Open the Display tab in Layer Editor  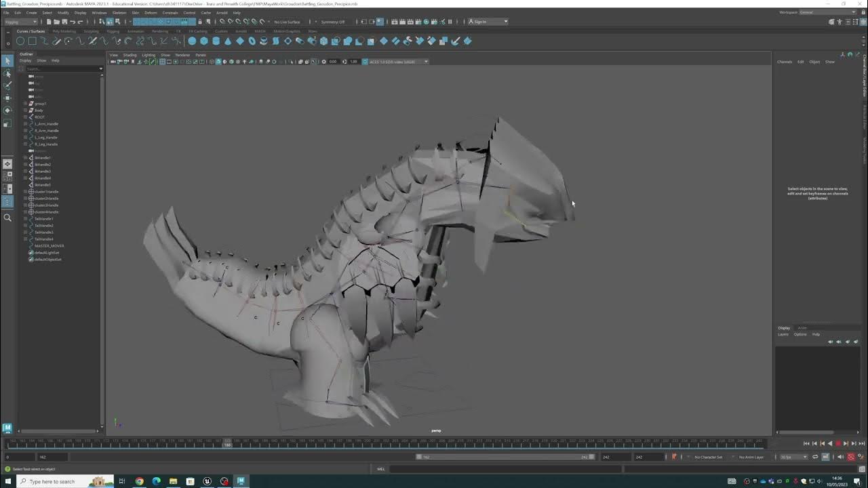pyautogui.click(x=784, y=328)
